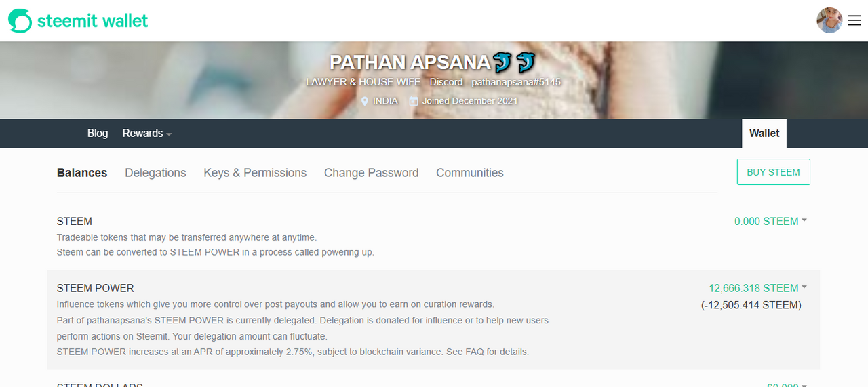This screenshot has width=868, height=387.
Task: Open the Blog tab
Action: pos(98,134)
